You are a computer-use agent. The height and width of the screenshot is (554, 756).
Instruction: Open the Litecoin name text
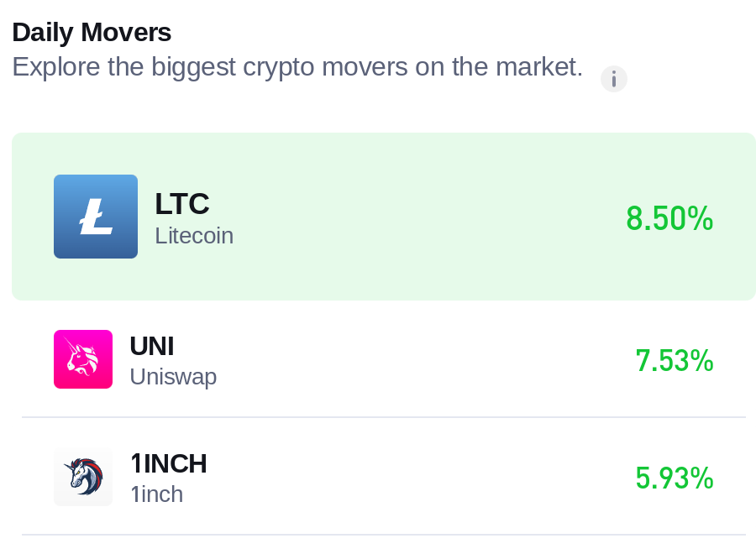[x=194, y=236]
